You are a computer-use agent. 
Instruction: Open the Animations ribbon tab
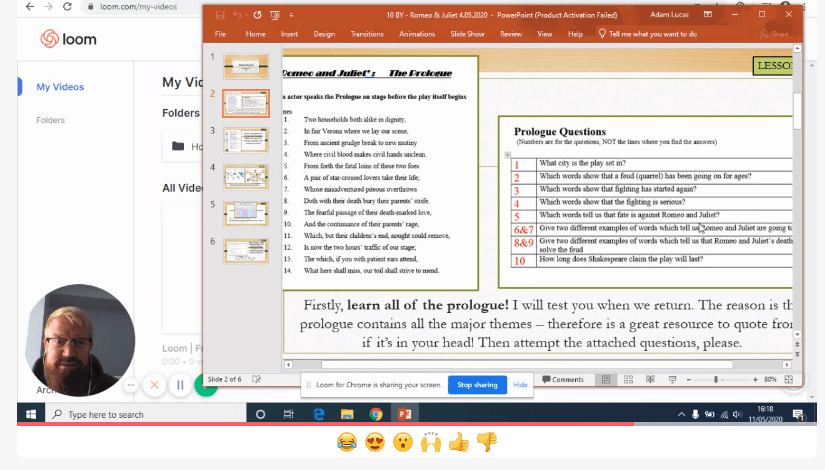click(416, 34)
